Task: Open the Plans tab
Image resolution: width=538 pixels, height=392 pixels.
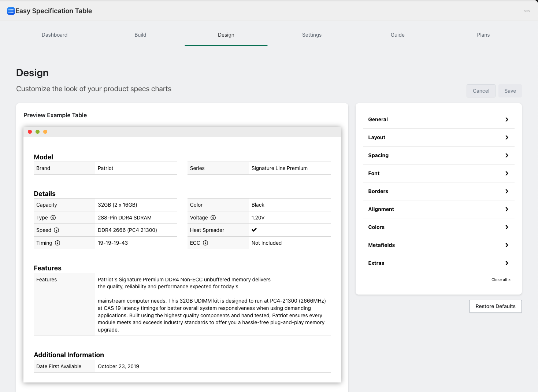Action: [483, 35]
